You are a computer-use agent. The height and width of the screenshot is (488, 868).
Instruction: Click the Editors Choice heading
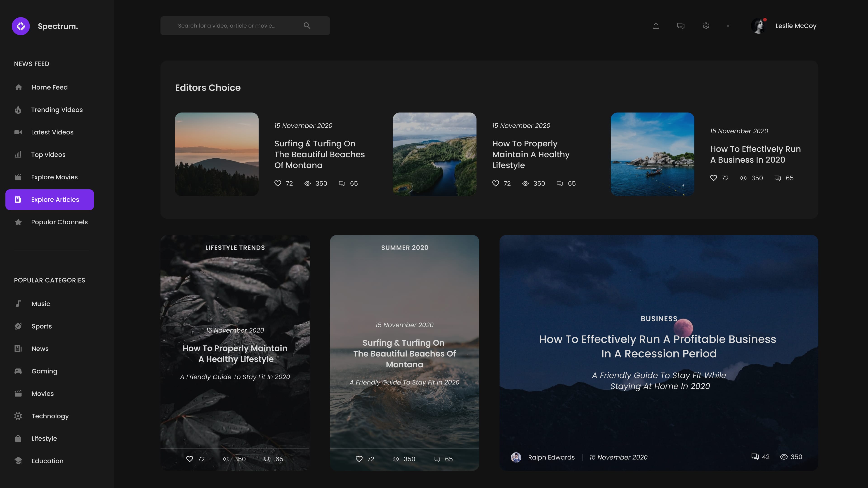pos(208,88)
